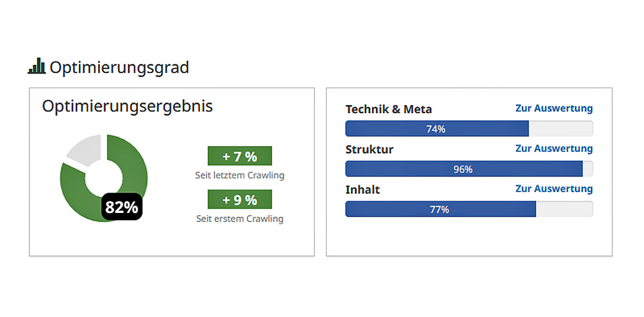Viewport: 644px width, 317px height.
Task: Click the Seit erstem Crawling caption
Action: tap(240, 219)
